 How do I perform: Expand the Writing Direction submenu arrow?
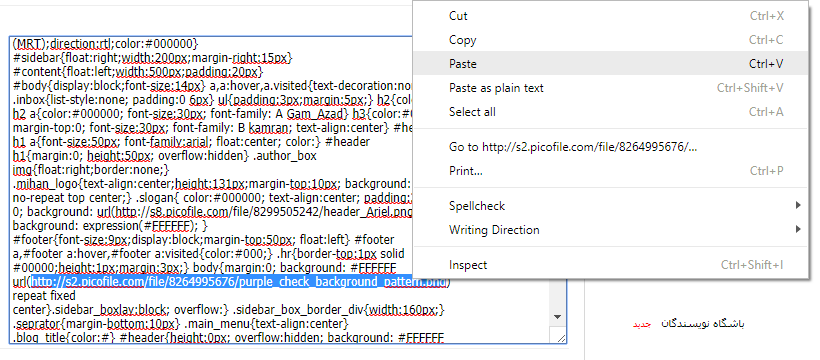click(798, 229)
